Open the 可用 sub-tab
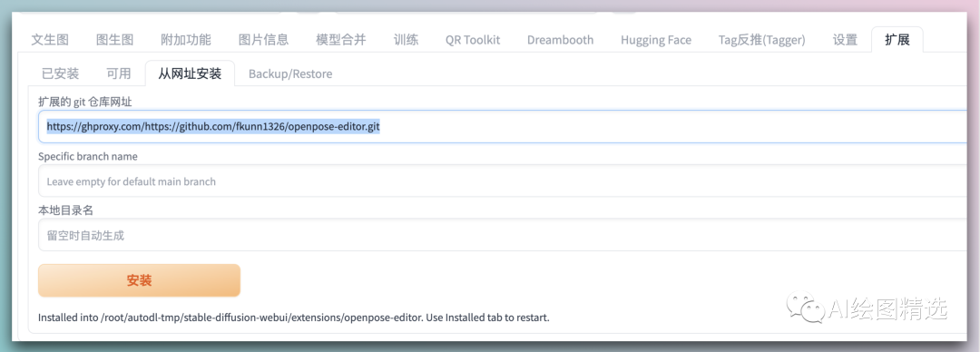Screen dimensions: 980x352 (119, 73)
